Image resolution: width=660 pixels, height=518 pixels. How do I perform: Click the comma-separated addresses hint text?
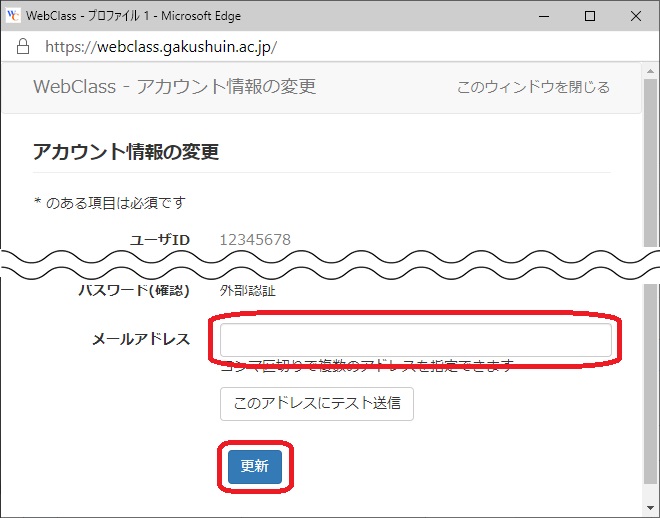coord(368,365)
